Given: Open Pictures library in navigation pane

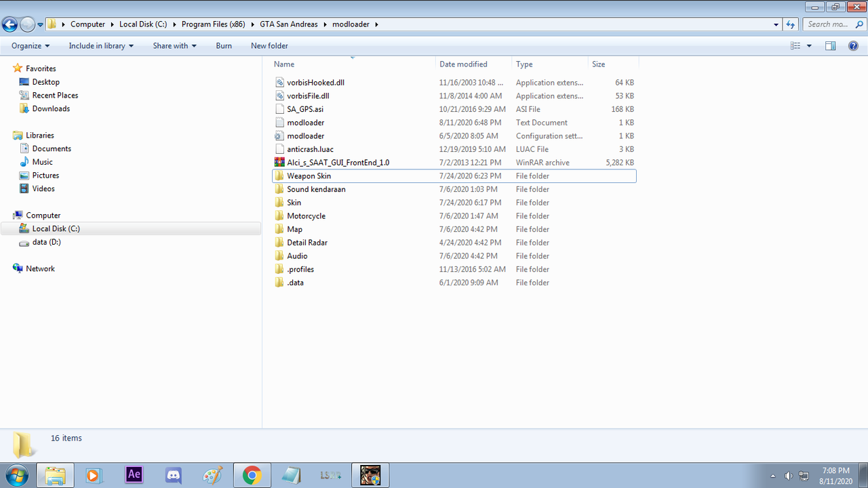Looking at the screenshot, I should coord(45,176).
